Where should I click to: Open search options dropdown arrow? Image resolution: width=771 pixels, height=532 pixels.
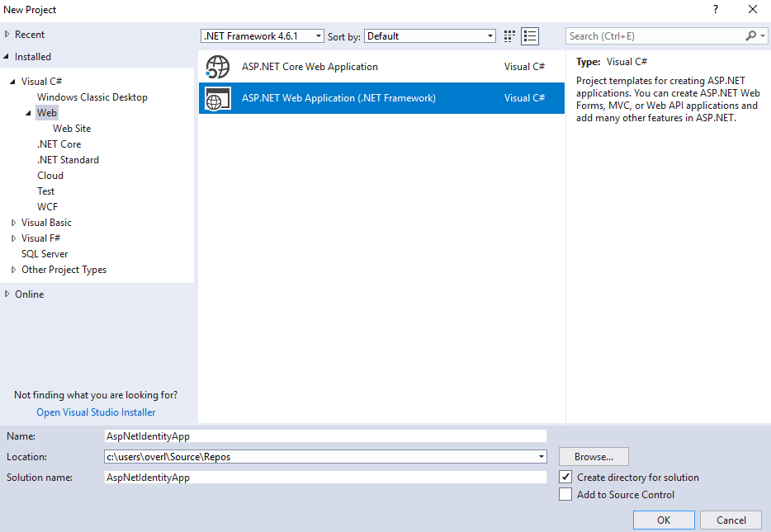(763, 35)
